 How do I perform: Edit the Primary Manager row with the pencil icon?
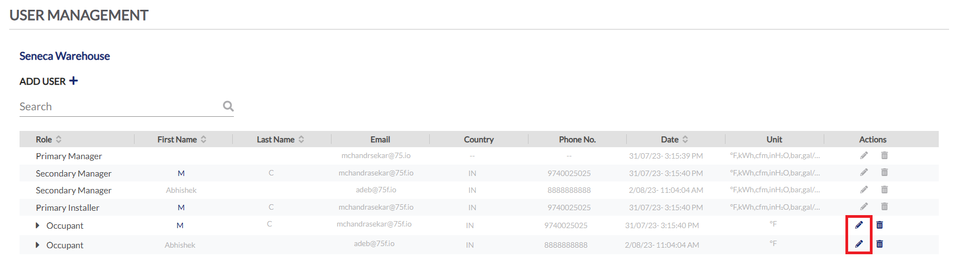click(x=864, y=155)
